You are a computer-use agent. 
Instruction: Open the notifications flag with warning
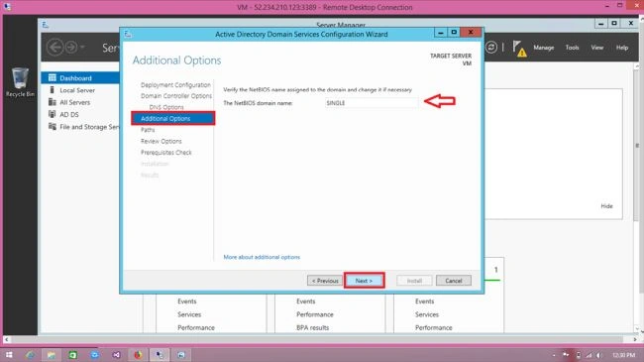pos(519,49)
